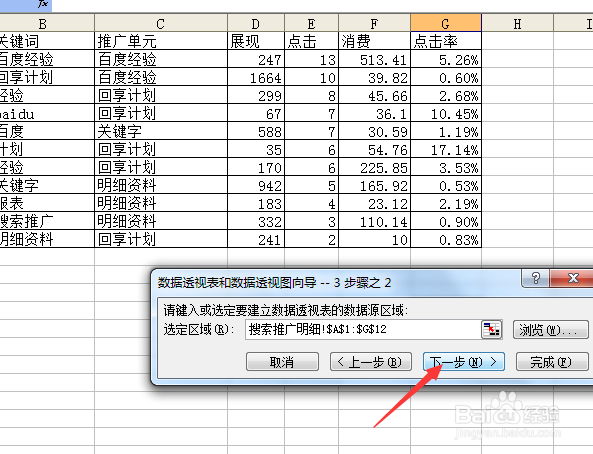Click cell with value 183
This screenshot has width=593, height=454.
pyautogui.click(x=256, y=203)
